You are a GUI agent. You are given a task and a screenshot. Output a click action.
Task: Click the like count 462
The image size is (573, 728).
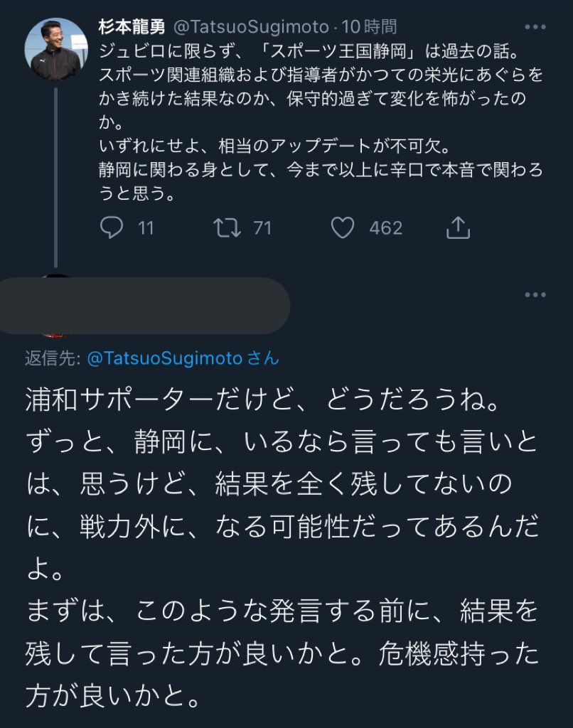click(386, 228)
